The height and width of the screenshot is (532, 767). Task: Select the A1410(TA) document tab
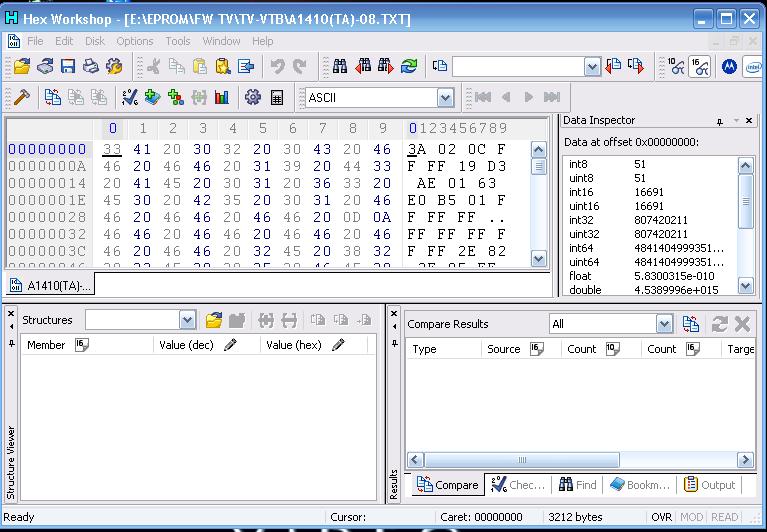(x=50, y=285)
